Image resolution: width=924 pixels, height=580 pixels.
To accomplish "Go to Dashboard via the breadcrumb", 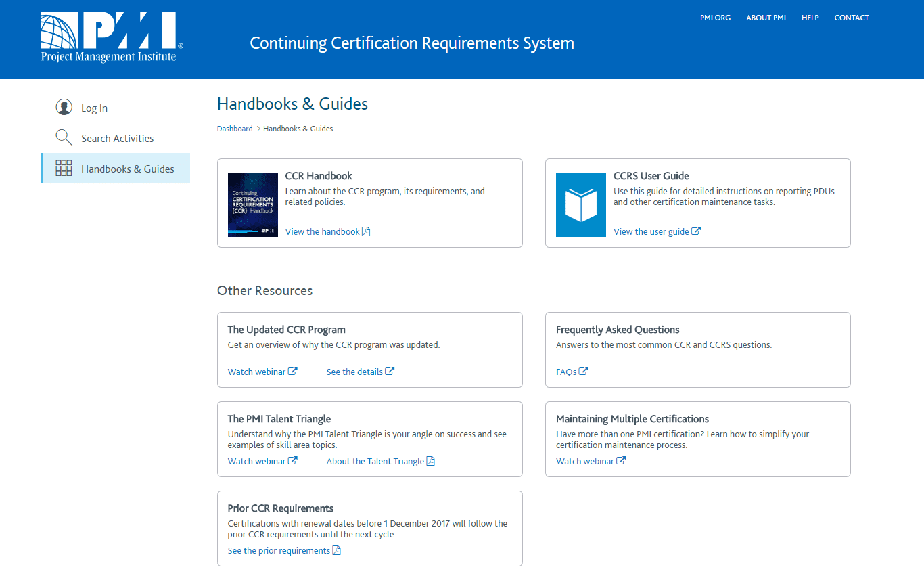I will point(235,129).
